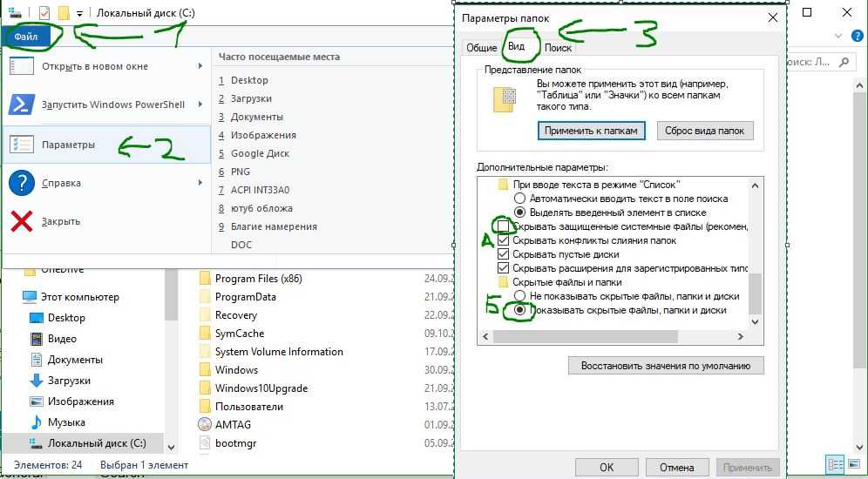Click the new window icon in File menu
The width and height of the screenshot is (868, 479).
coord(22,66)
